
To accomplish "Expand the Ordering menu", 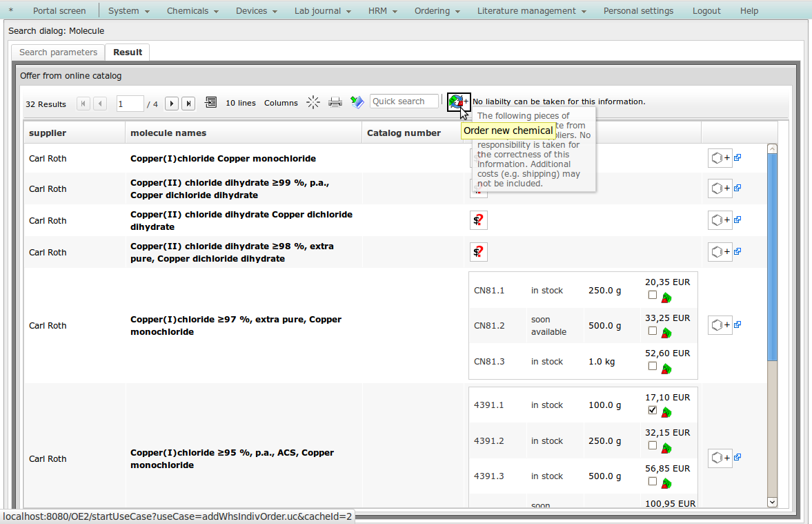I will [437, 11].
